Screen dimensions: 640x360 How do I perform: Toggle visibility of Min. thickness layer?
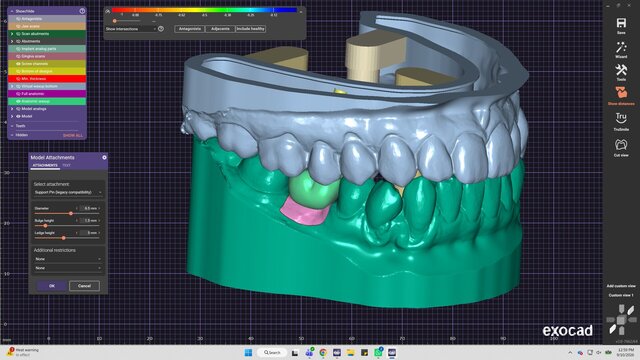[18, 78]
